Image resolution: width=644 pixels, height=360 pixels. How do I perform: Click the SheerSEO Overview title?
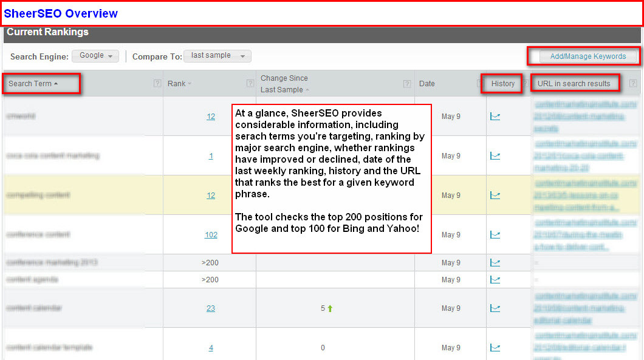[61, 13]
